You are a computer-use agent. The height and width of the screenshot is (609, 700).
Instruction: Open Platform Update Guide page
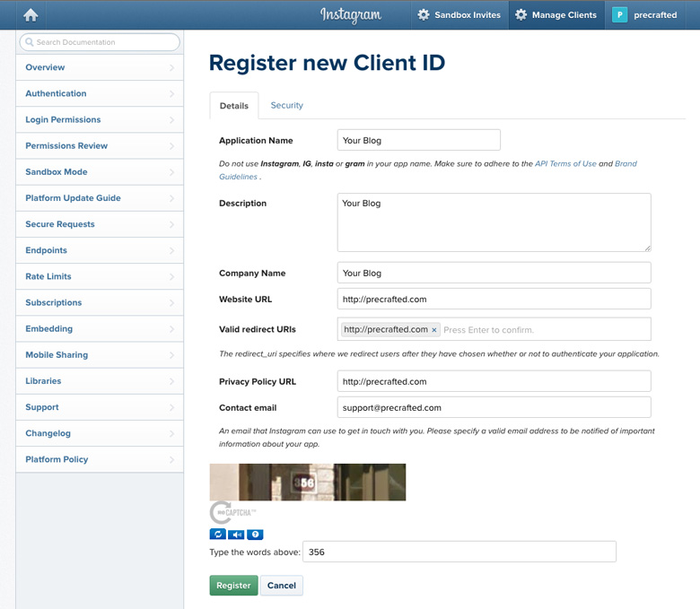click(100, 198)
